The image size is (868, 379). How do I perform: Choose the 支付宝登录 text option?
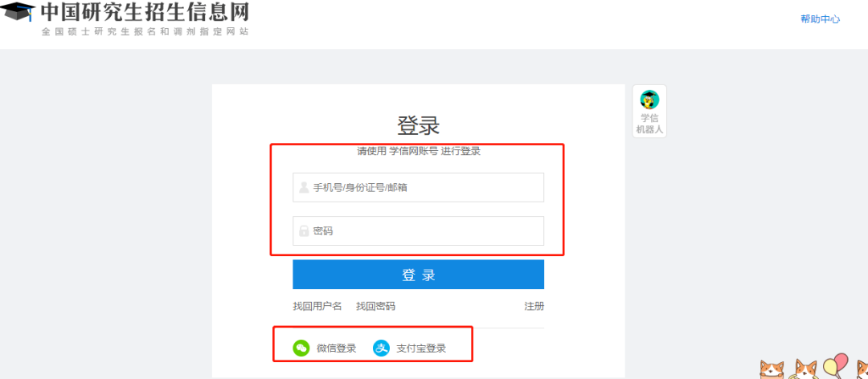click(420, 348)
